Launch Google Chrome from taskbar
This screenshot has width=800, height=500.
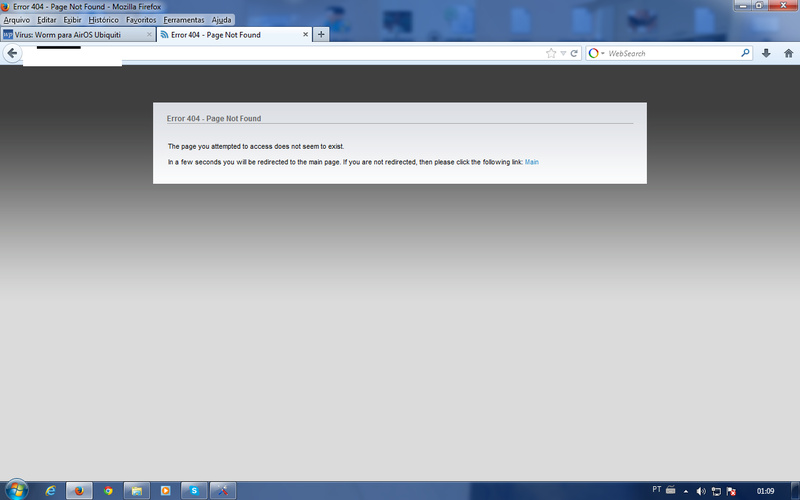point(108,491)
